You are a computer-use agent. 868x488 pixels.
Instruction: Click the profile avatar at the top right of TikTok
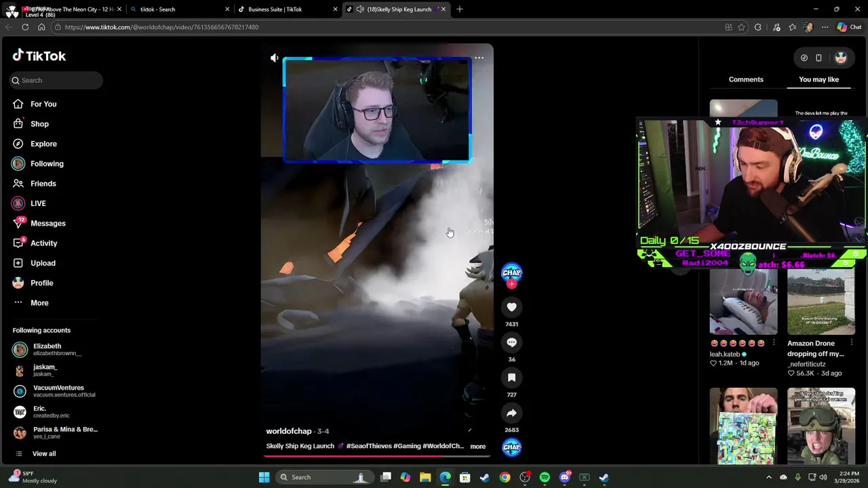pos(841,58)
